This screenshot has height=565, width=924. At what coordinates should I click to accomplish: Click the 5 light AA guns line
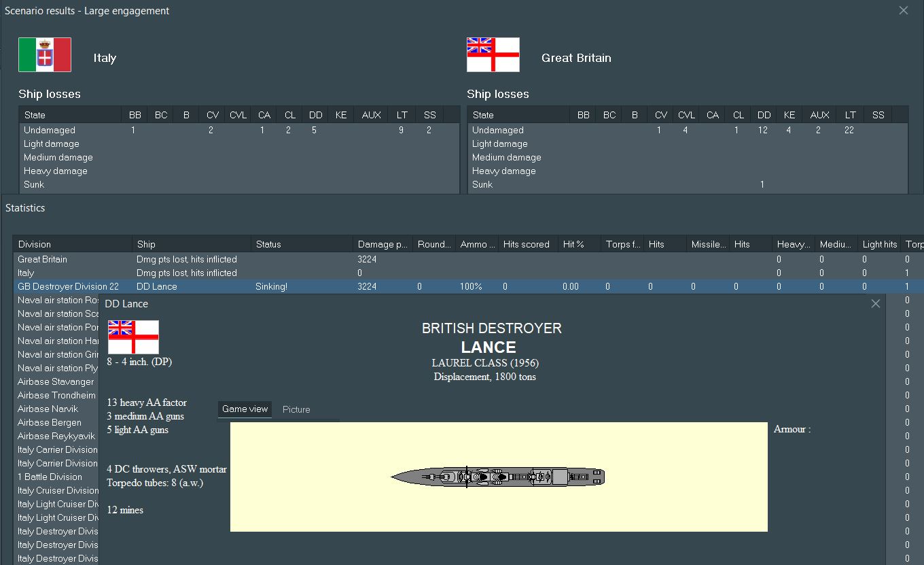[x=138, y=430]
